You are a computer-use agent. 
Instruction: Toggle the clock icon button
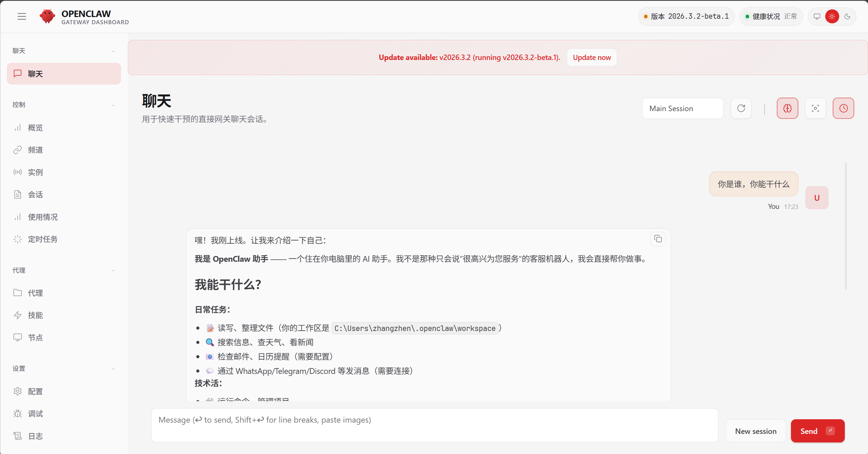pyautogui.click(x=843, y=108)
